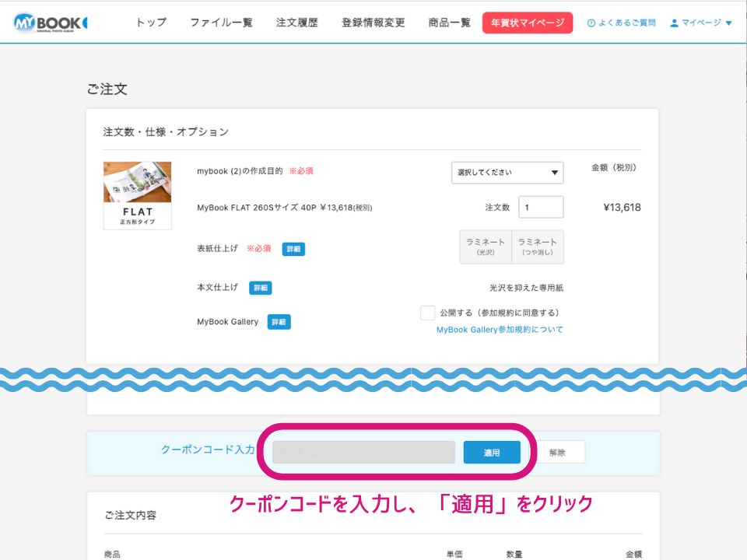The height and width of the screenshot is (560, 747).
Task: Click the 注文数・仕様・オプション heading
Action: pyautogui.click(x=166, y=132)
